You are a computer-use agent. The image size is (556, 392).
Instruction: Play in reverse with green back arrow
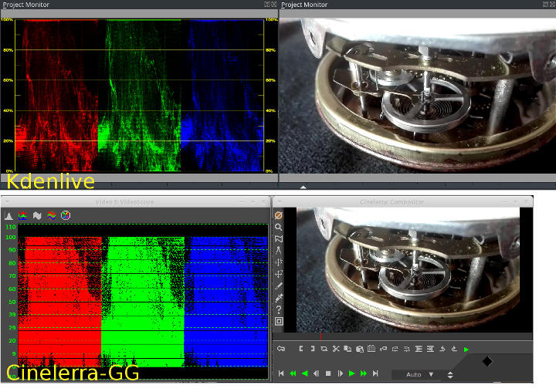pos(304,373)
